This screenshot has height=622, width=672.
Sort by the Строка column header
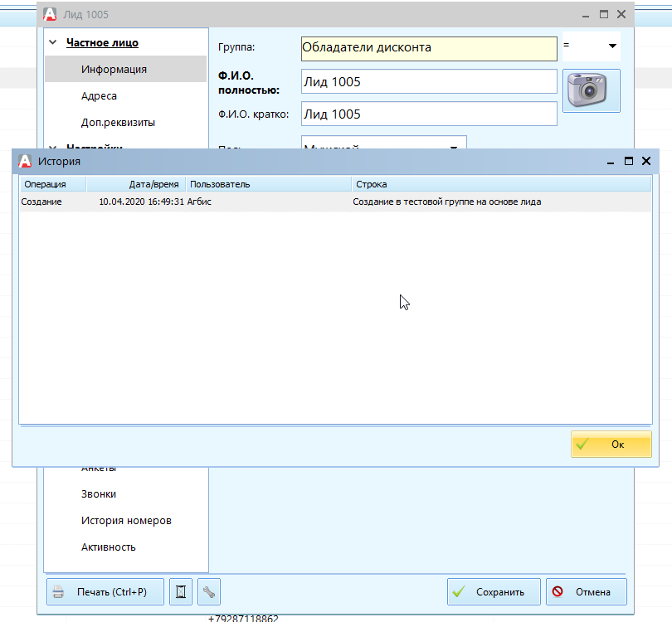click(501, 184)
